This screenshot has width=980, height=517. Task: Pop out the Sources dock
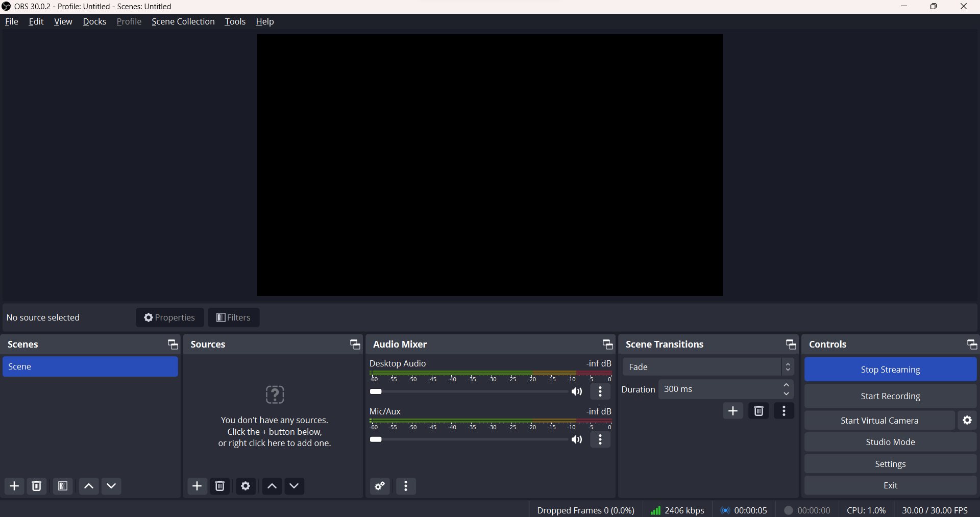[355, 344]
